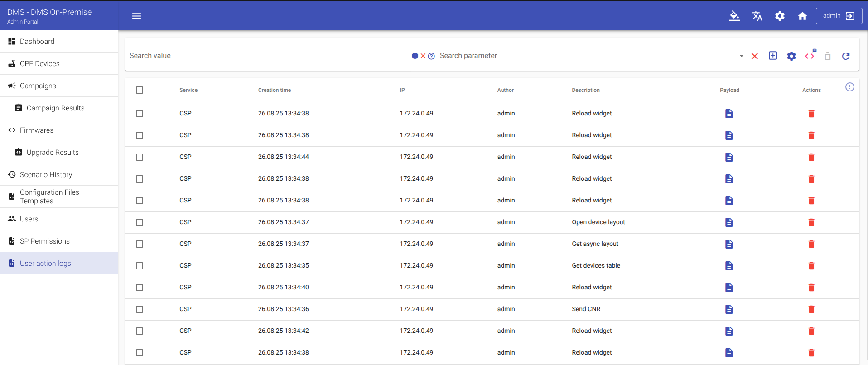Open the language translate icon
This screenshot has height=365, width=868.
(x=757, y=16)
